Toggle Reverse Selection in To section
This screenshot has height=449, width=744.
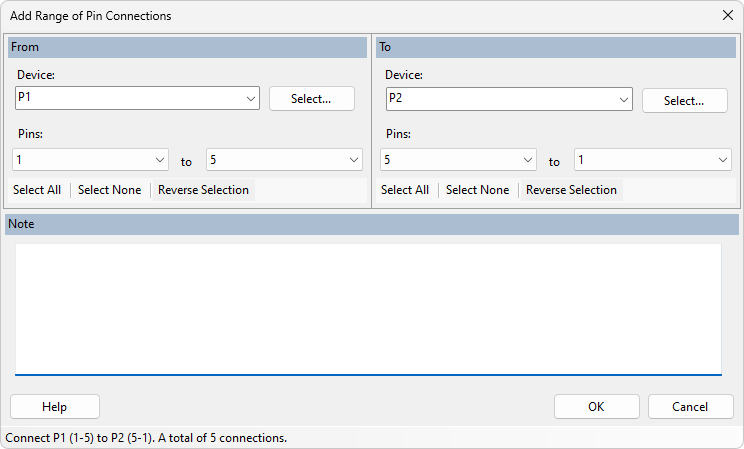point(571,190)
